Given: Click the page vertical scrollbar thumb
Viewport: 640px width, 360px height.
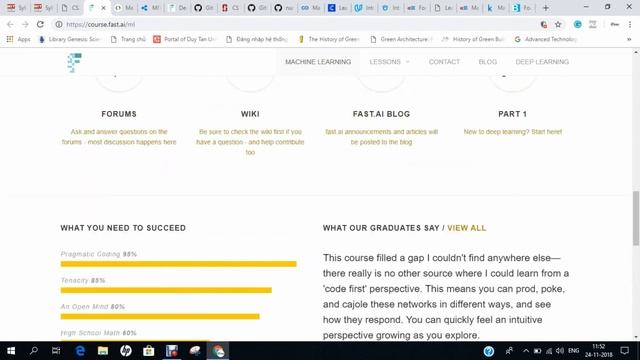Looking at the screenshot, I should [x=636, y=218].
